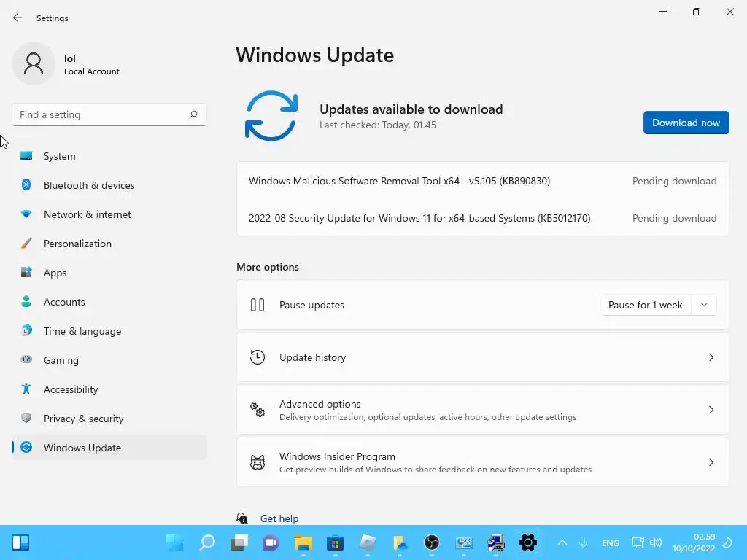Expand the Windows Insider Program chevron
This screenshot has width=747, height=560.
point(711,462)
